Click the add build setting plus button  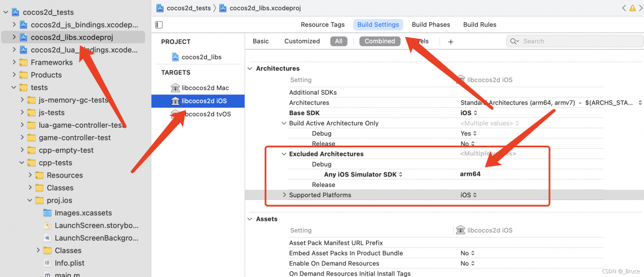[x=450, y=42]
